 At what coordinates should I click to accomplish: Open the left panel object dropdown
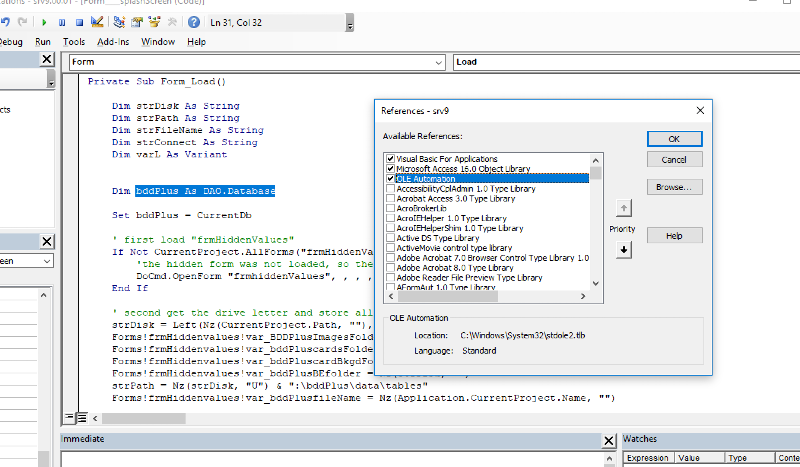[x=46, y=261]
